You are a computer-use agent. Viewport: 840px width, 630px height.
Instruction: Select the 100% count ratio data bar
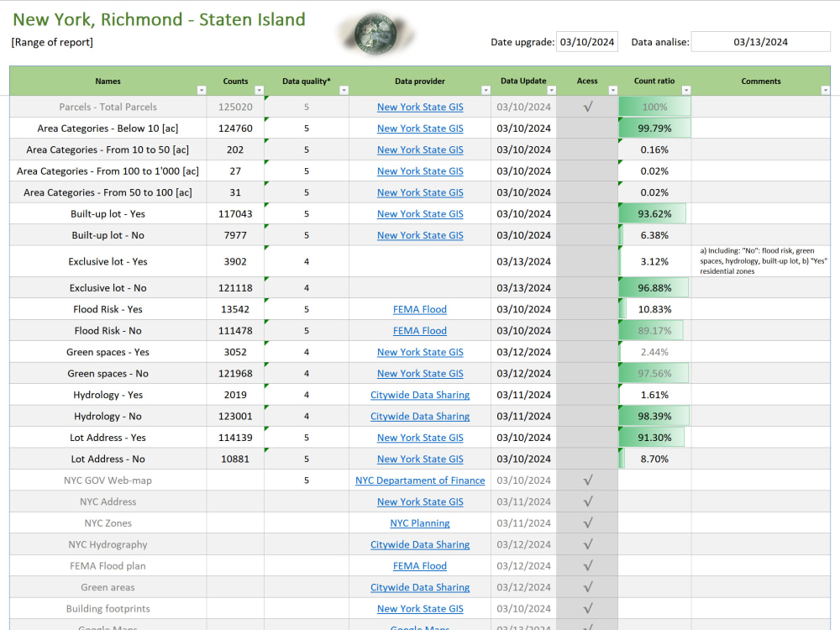click(x=654, y=107)
